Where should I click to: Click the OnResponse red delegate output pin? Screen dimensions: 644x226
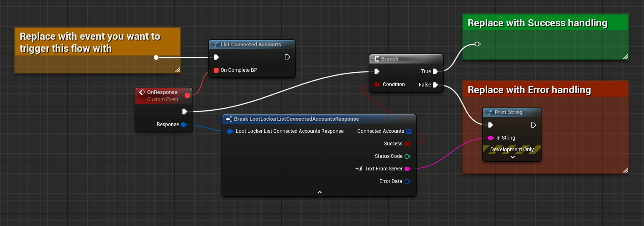[187, 96]
